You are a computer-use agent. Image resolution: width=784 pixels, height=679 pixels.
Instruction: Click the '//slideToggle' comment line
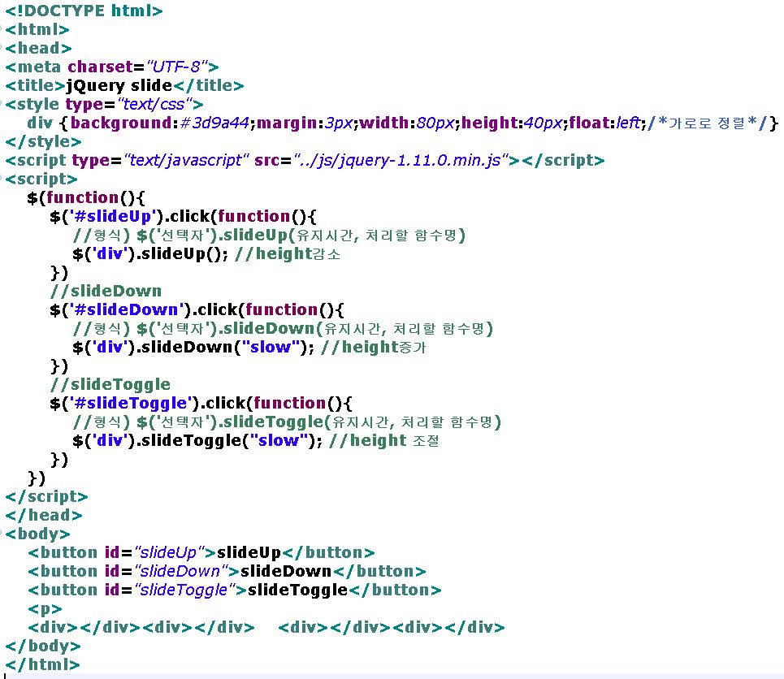[x=110, y=384]
